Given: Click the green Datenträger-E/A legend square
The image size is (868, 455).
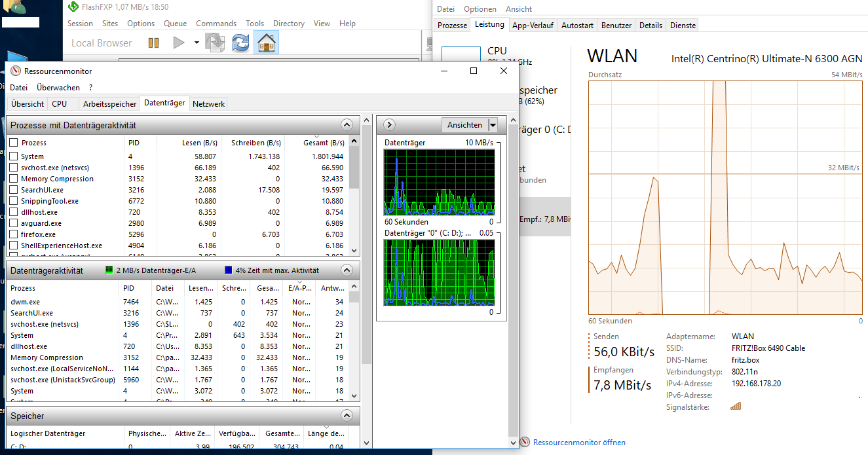Looking at the screenshot, I should (x=109, y=270).
